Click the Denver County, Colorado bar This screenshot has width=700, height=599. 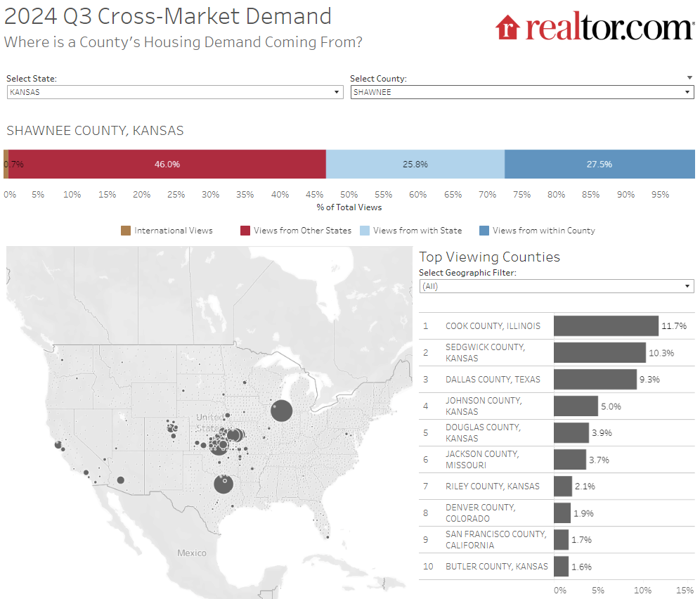click(562, 513)
